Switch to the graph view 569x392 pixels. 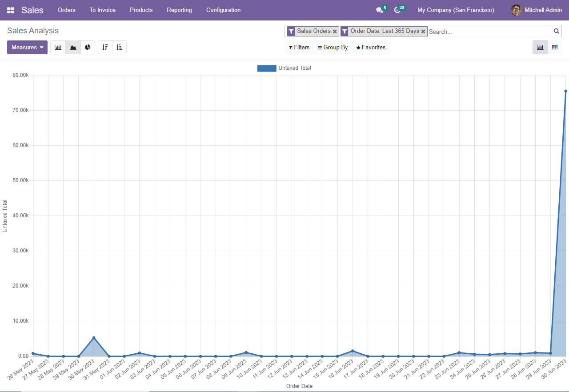(x=540, y=47)
